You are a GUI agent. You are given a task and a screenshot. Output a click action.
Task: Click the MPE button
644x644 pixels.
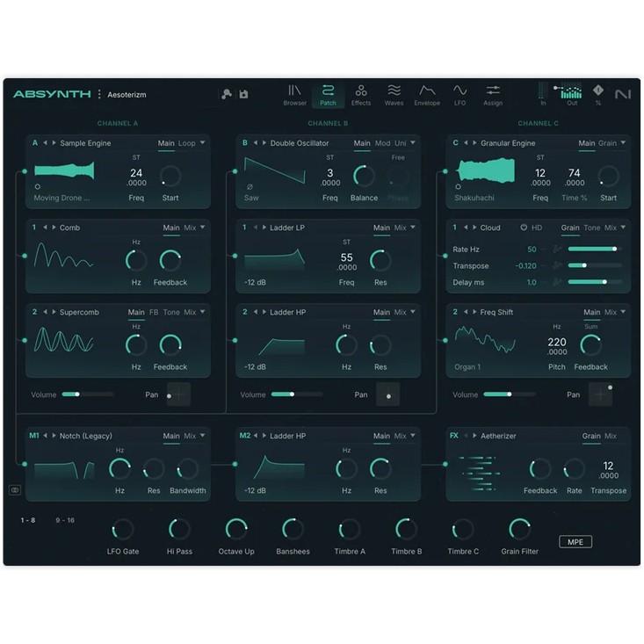(x=575, y=542)
